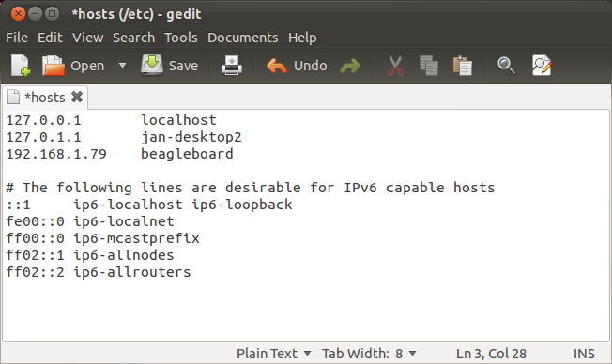This screenshot has width=612, height=364.
Task: Click the Copy icon in the toolbar
Action: pos(429,66)
